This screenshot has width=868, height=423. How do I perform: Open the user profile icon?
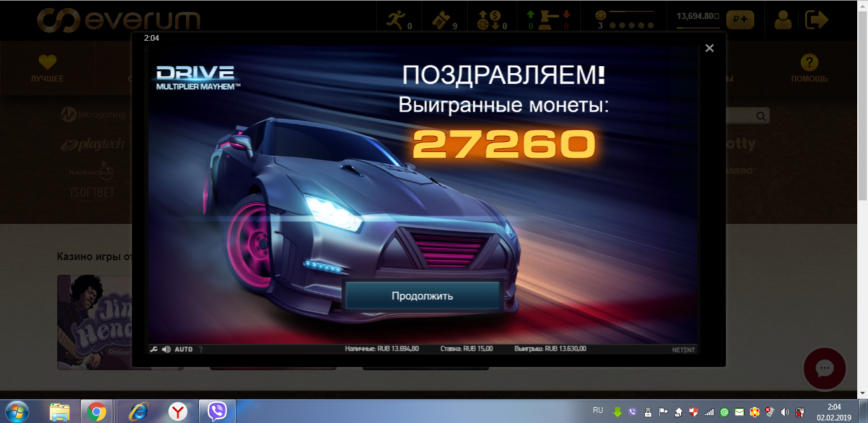[x=783, y=20]
